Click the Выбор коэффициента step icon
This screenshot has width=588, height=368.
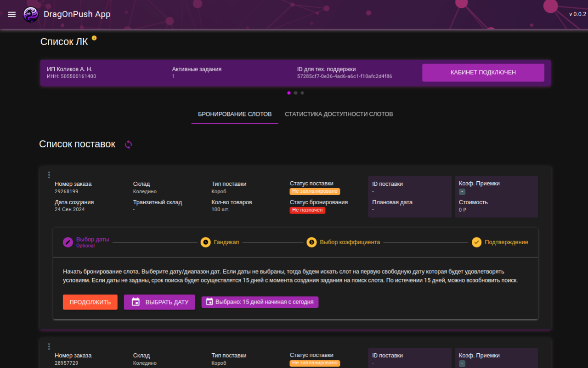pyautogui.click(x=312, y=242)
